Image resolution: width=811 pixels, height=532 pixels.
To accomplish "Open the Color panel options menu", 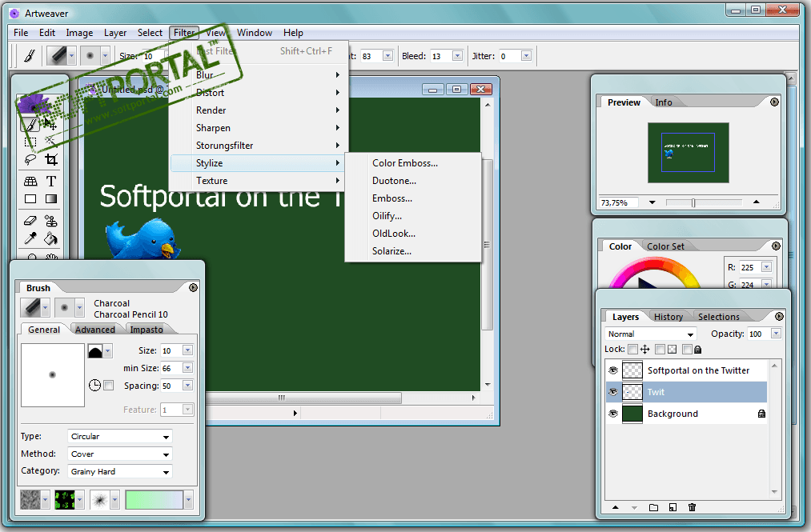I will coord(776,246).
